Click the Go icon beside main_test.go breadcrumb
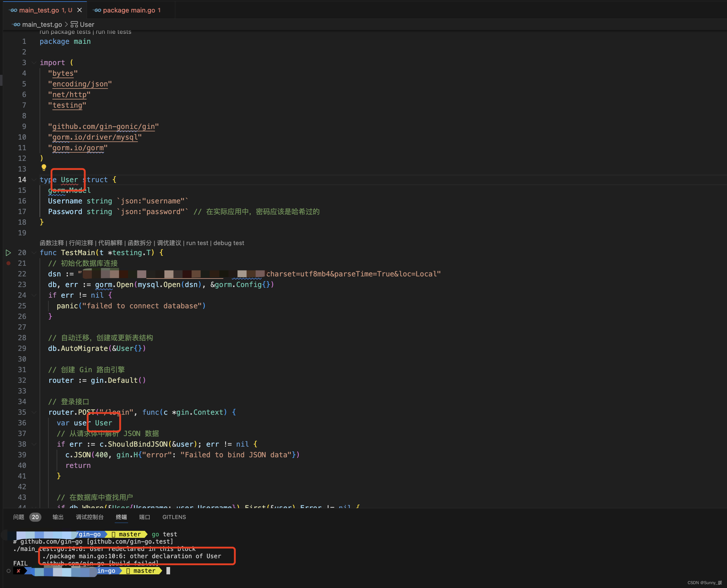Image resolution: width=727 pixels, height=588 pixels. (x=17, y=24)
